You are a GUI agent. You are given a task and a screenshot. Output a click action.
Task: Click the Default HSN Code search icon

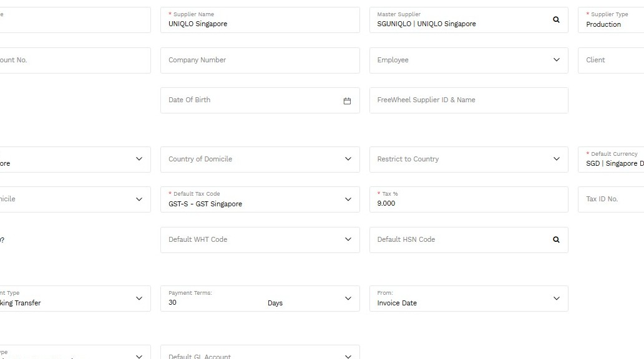[556, 239]
